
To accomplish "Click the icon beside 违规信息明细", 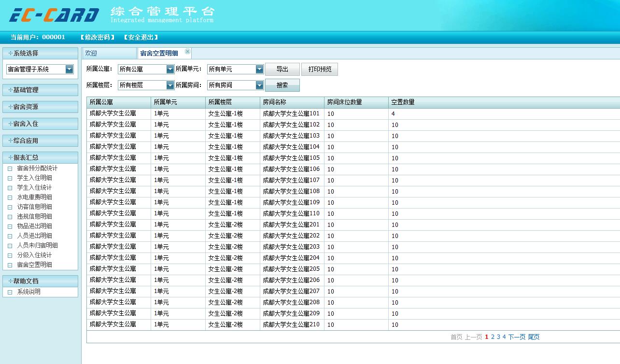I will click(10, 217).
